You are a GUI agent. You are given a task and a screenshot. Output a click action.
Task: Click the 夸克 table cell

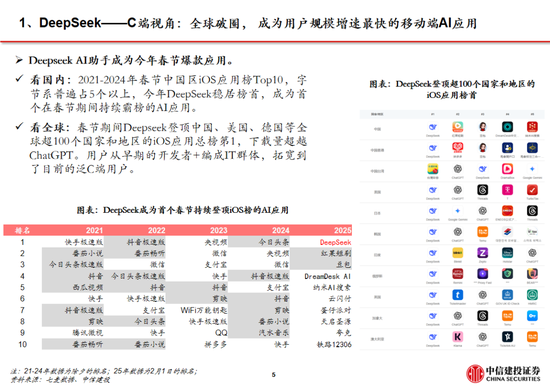coord(343,332)
